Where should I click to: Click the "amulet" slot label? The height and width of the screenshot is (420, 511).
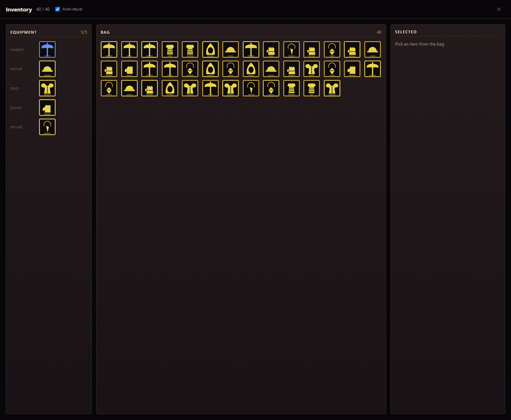click(x=16, y=127)
